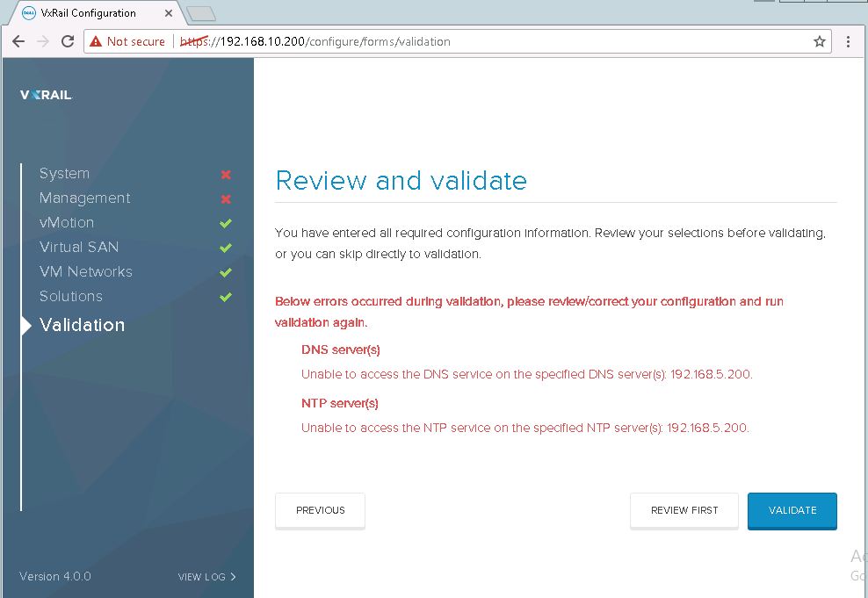Click the Below errors occurred during validation message

529,312
